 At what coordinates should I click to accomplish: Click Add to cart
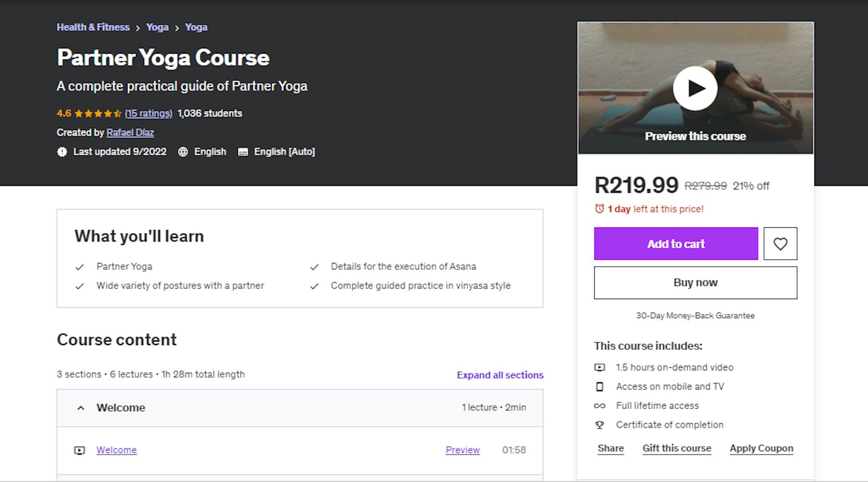pos(675,243)
